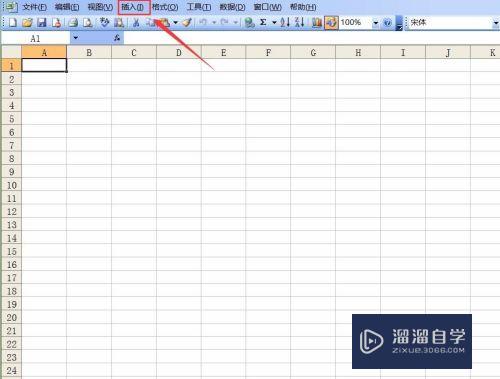Select row 16 header

[12, 265]
